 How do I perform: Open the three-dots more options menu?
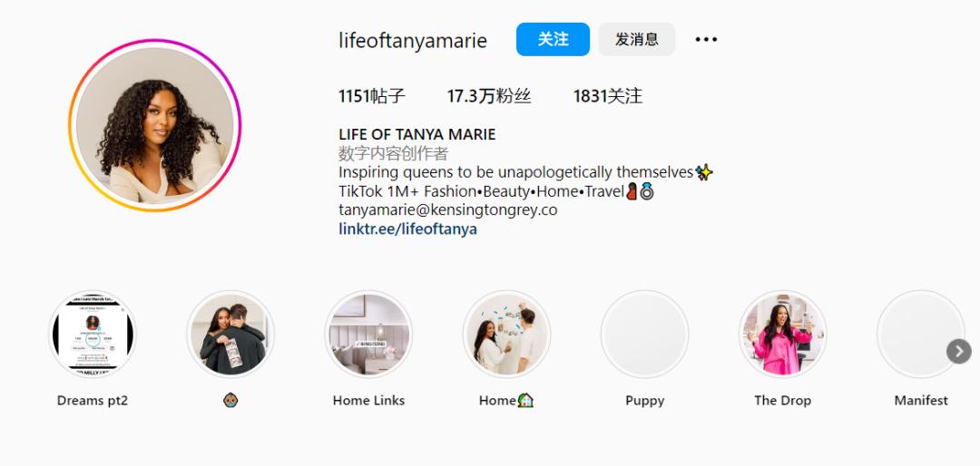[x=706, y=39]
